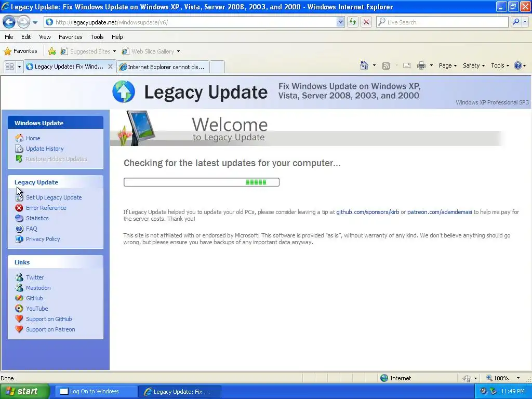This screenshot has height=399, width=532.
Task: Open Error Reference link
Action: pos(46,208)
